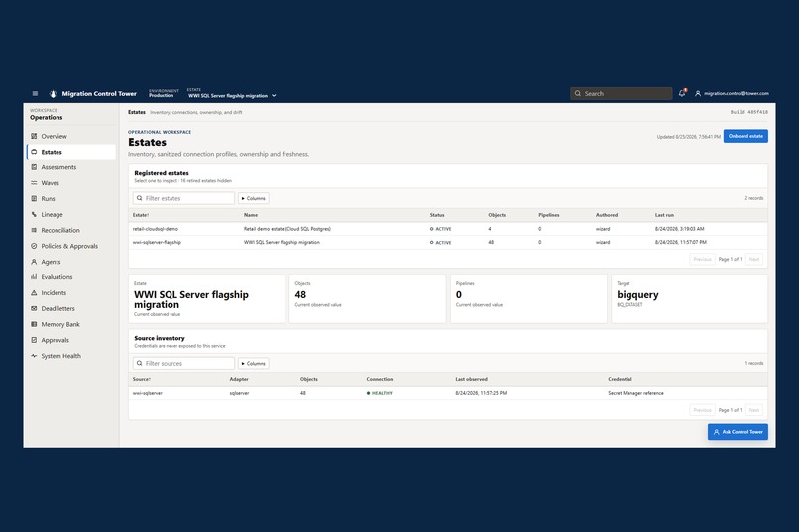799x532 pixels.
Task: Expand Columns for Source inventory table
Action: point(253,363)
